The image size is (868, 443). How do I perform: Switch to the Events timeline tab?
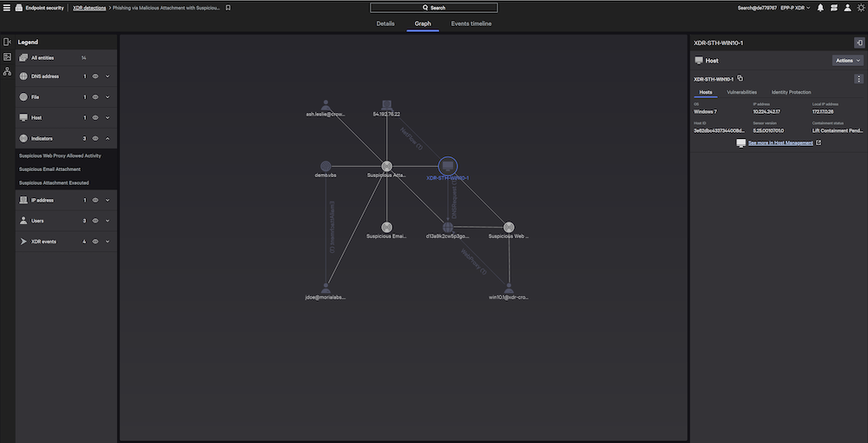click(471, 23)
